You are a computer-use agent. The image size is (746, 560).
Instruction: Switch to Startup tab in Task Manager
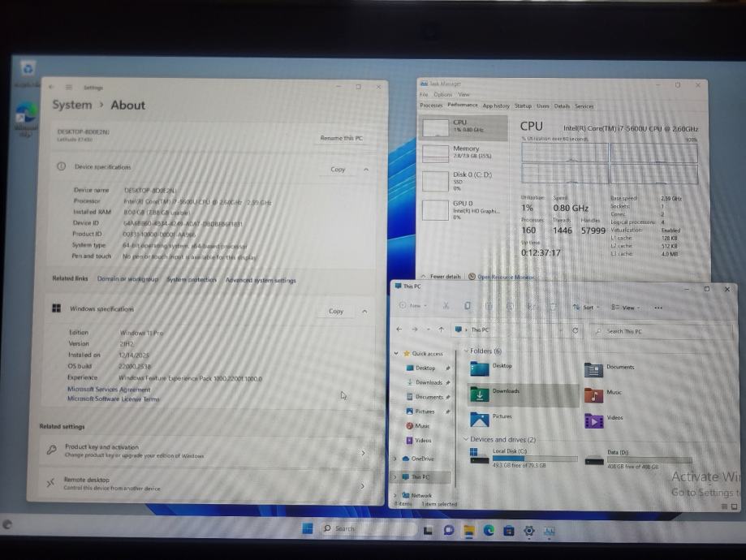click(523, 106)
